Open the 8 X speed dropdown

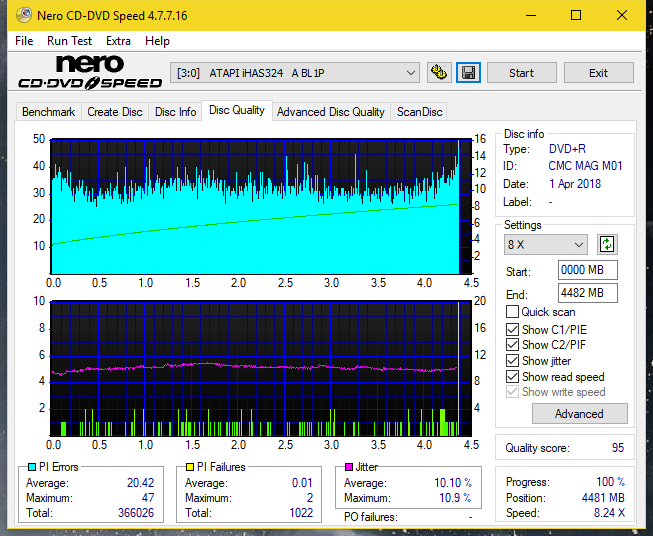(x=546, y=244)
